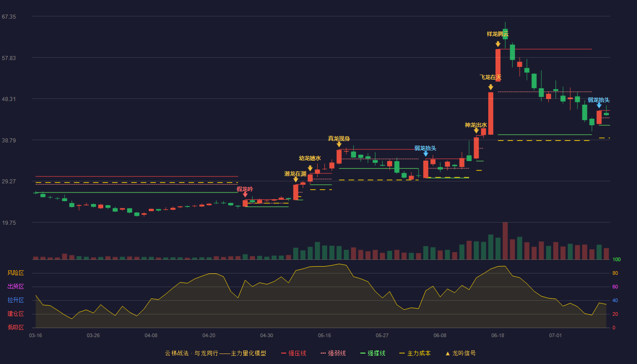Toggle the 强压线 legend series
The width and height of the screenshot is (637, 364).
point(293,353)
